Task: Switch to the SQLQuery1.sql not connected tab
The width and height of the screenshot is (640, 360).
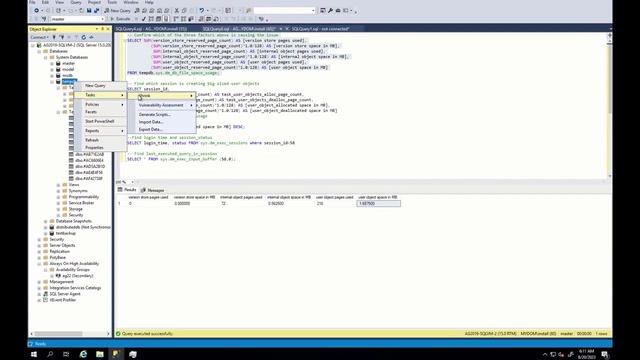Action: (x=320, y=29)
